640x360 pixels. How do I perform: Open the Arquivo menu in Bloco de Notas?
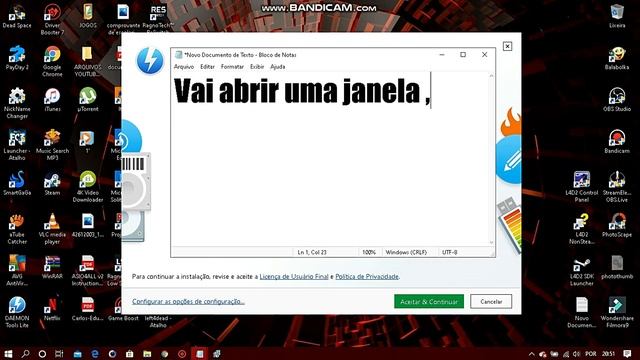184,67
